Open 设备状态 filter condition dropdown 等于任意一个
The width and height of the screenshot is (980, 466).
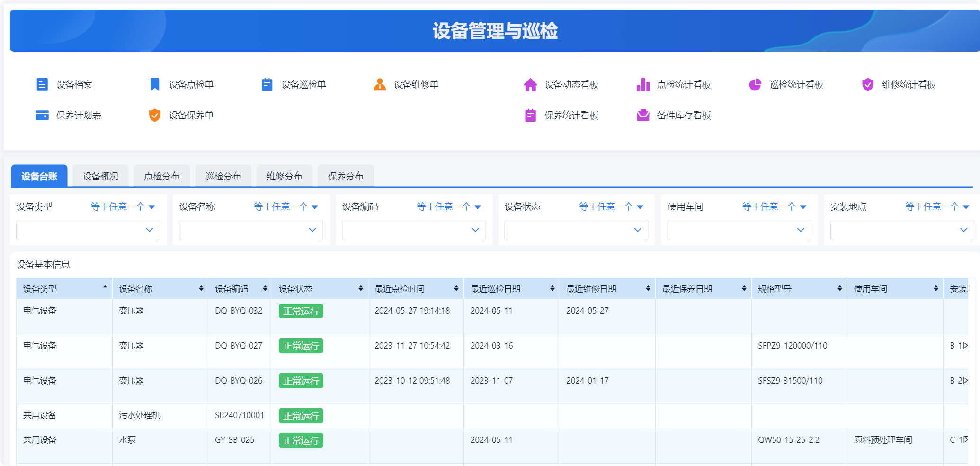611,206
